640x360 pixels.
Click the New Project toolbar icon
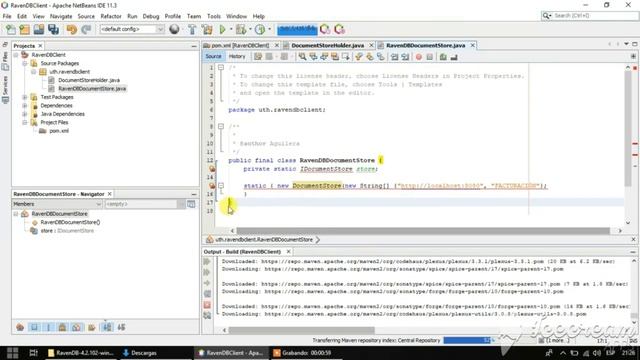pos(25,29)
